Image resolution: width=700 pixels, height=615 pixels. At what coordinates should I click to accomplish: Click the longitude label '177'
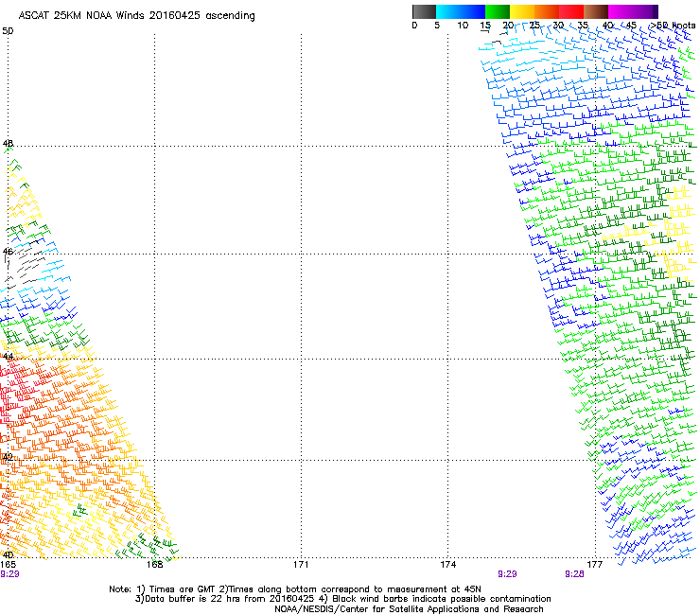[595, 565]
